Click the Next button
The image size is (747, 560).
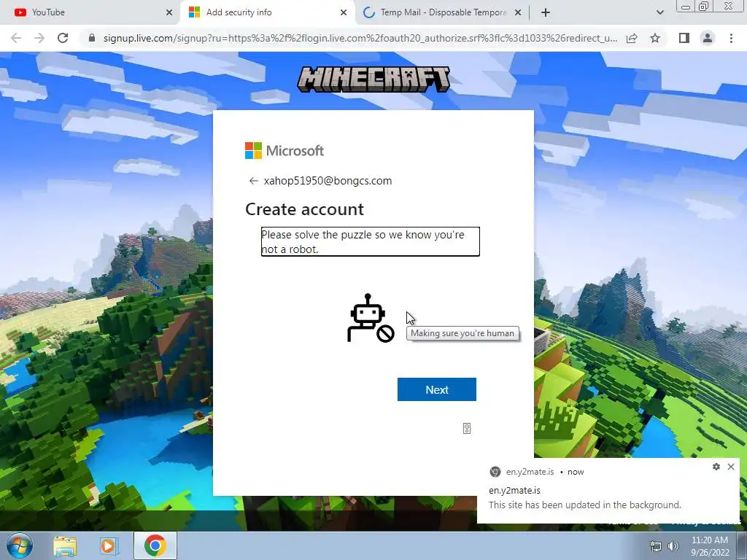pyautogui.click(x=437, y=389)
